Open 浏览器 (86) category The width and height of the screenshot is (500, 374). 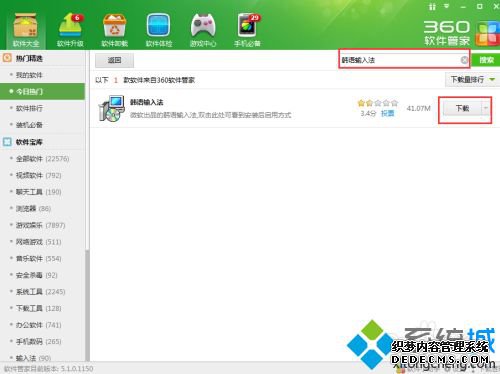[43, 209]
